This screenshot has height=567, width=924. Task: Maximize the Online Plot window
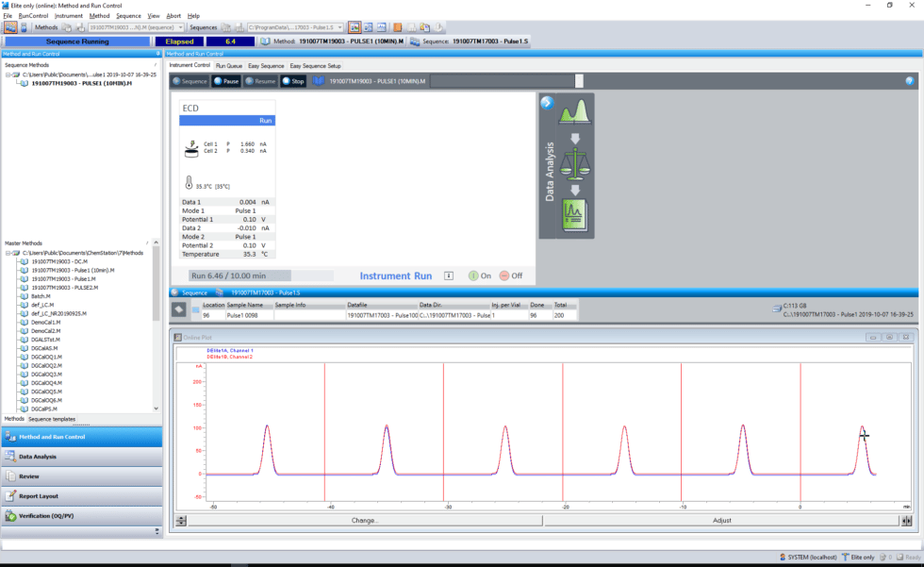[x=890, y=337]
